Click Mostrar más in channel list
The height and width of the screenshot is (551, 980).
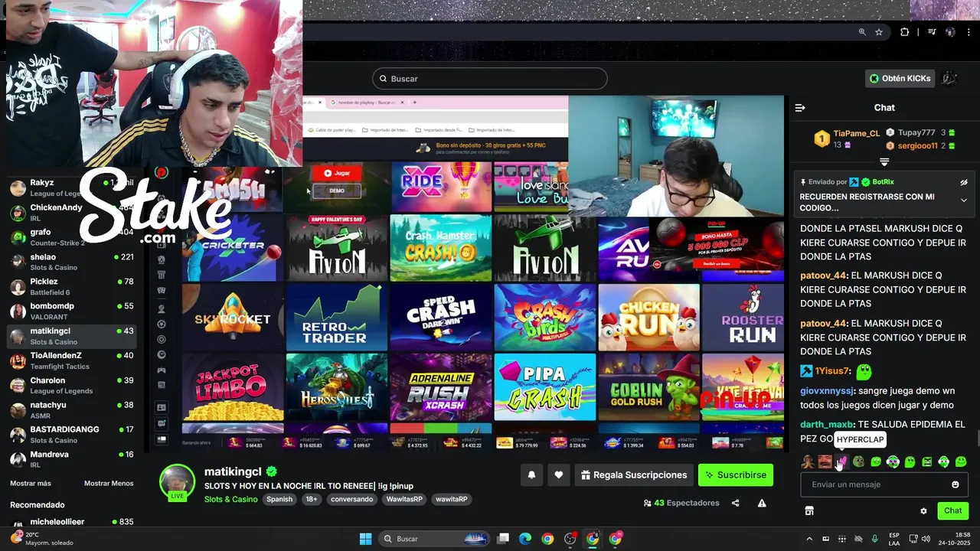tap(31, 484)
